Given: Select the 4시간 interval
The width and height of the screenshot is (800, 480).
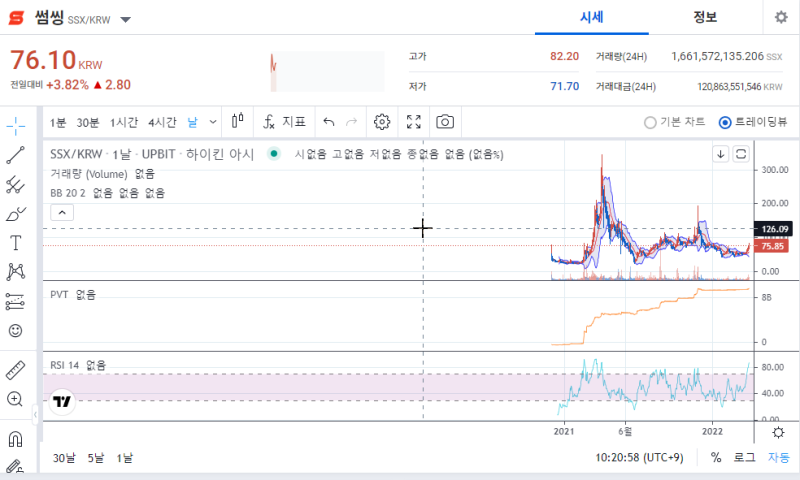Looking at the screenshot, I should [162, 122].
